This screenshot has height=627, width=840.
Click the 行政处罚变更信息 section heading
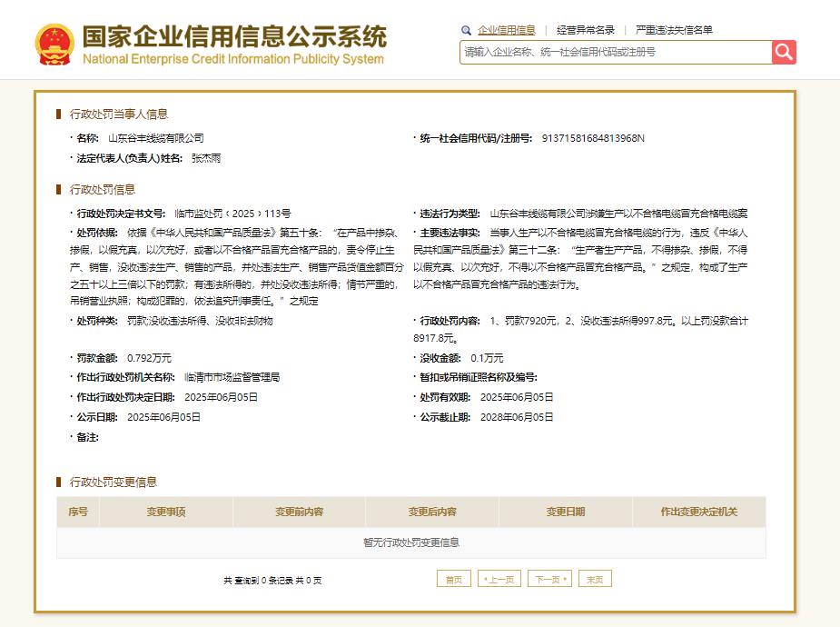(113, 482)
